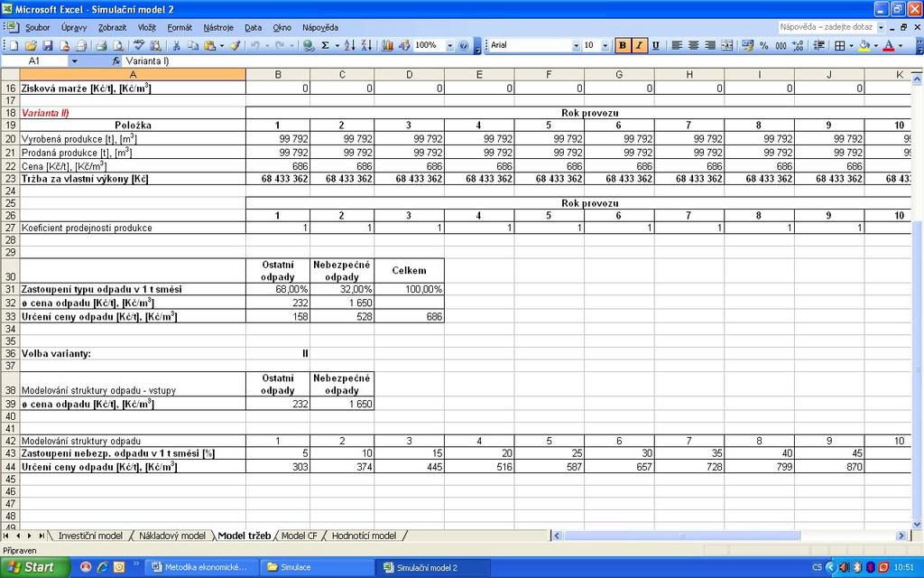This screenshot has width=924, height=578.
Task: Create a new blank workbook
Action: click(14, 45)
